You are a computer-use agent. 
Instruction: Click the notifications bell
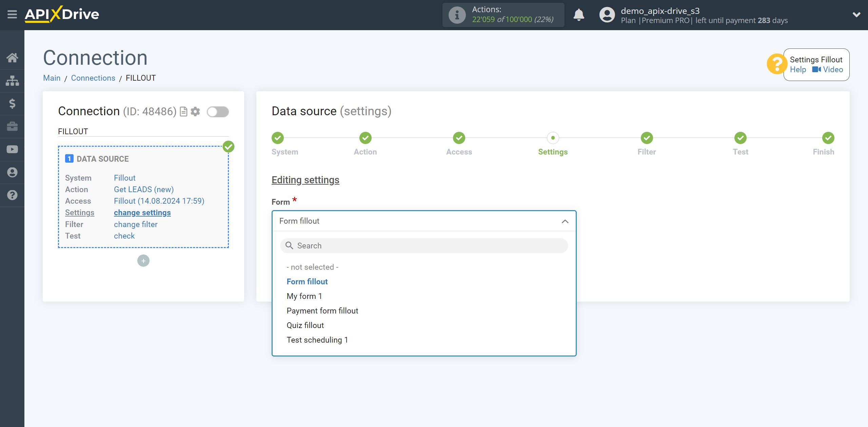coord(579,15)
